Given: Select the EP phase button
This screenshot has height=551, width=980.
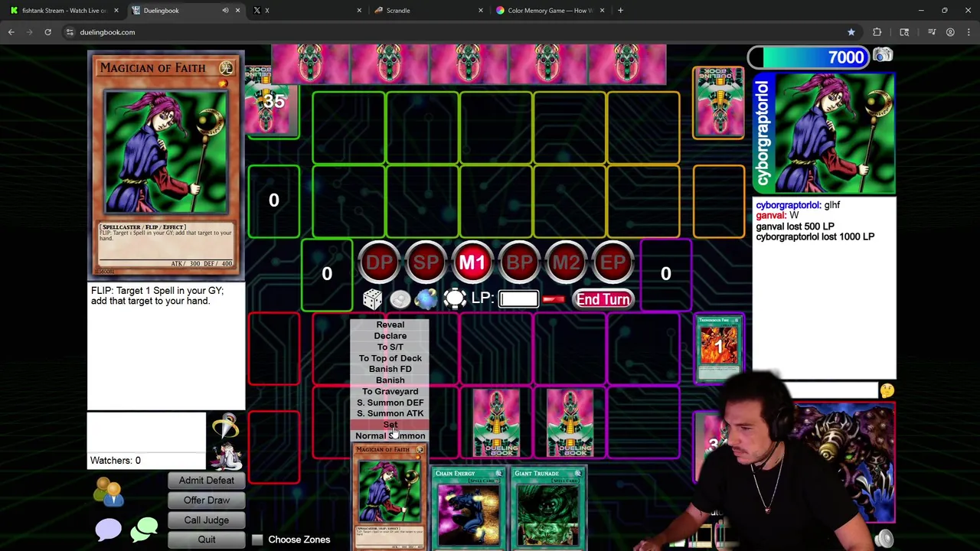Looking at the screenshot, I should click(612, 262).
